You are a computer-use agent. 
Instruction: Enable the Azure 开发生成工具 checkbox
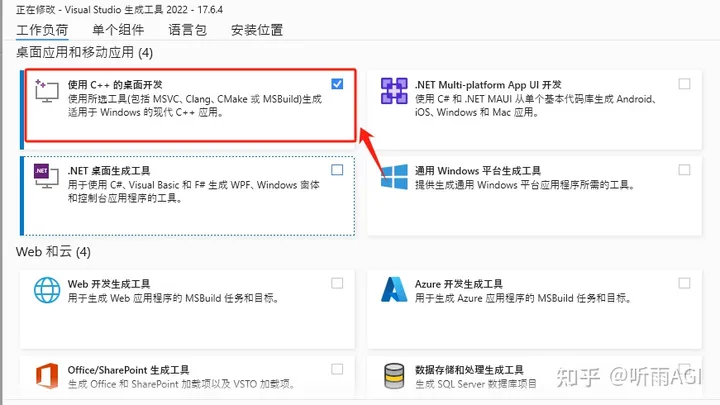[684, 283]
